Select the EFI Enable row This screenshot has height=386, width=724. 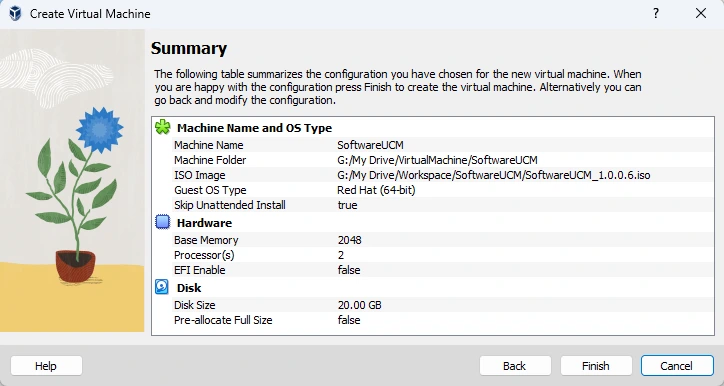click(442, 270)
